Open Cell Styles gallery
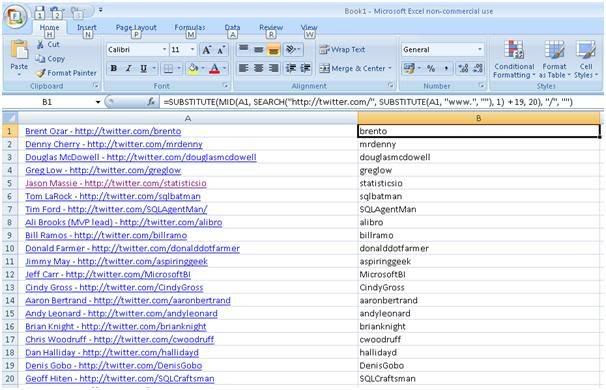606x390 pixels. click(586, 60)
